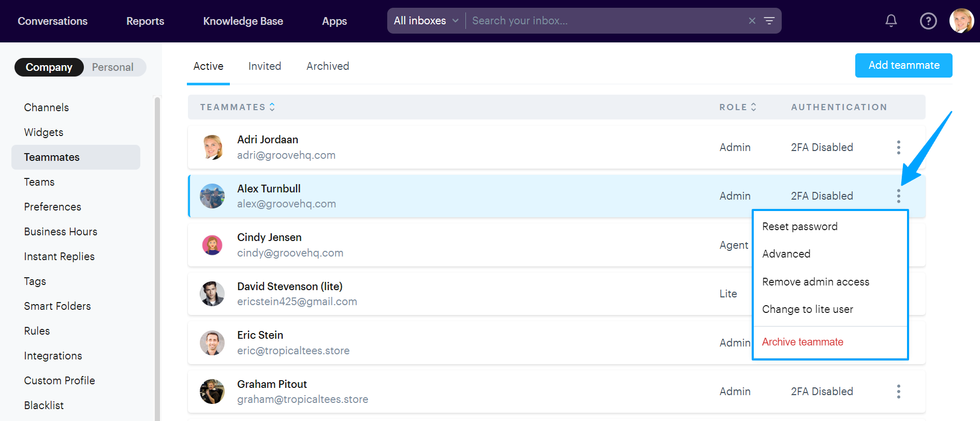Click the Add teammate button
The height and width of the screenshot is (421, 980).
[903, 65]
